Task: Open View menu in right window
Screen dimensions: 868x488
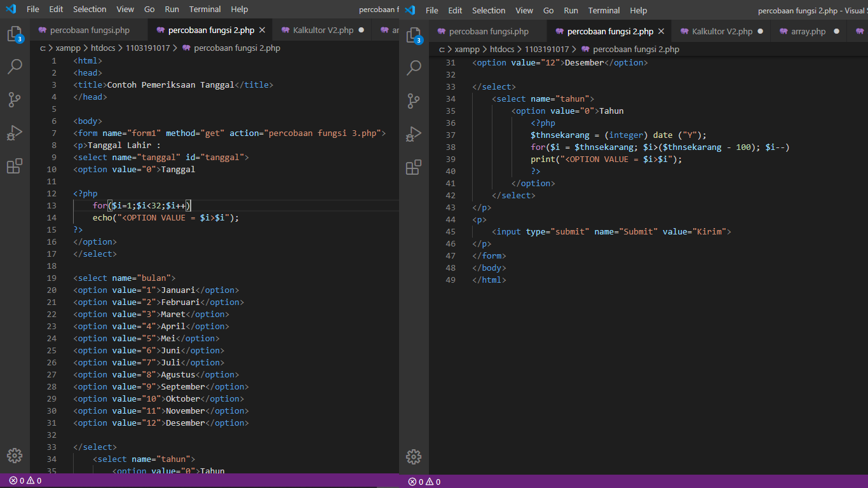Action: [x=524, y=11]
